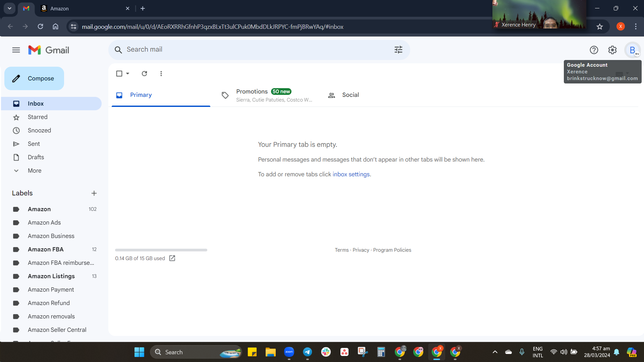The image size is (644, 362).
Task: Open Slack from taskbar
Action: click(x=326, y=352)
